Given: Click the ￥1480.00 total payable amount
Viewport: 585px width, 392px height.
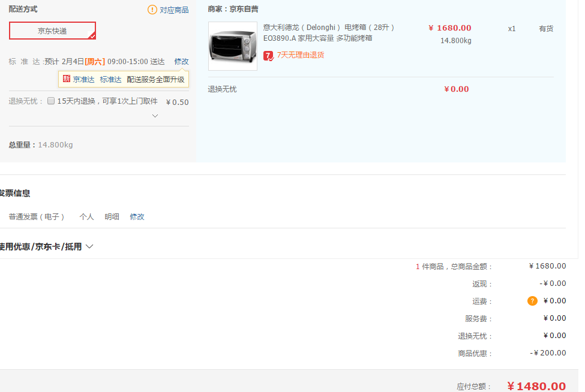Looking at the screenshot, I should click(536, 387).
